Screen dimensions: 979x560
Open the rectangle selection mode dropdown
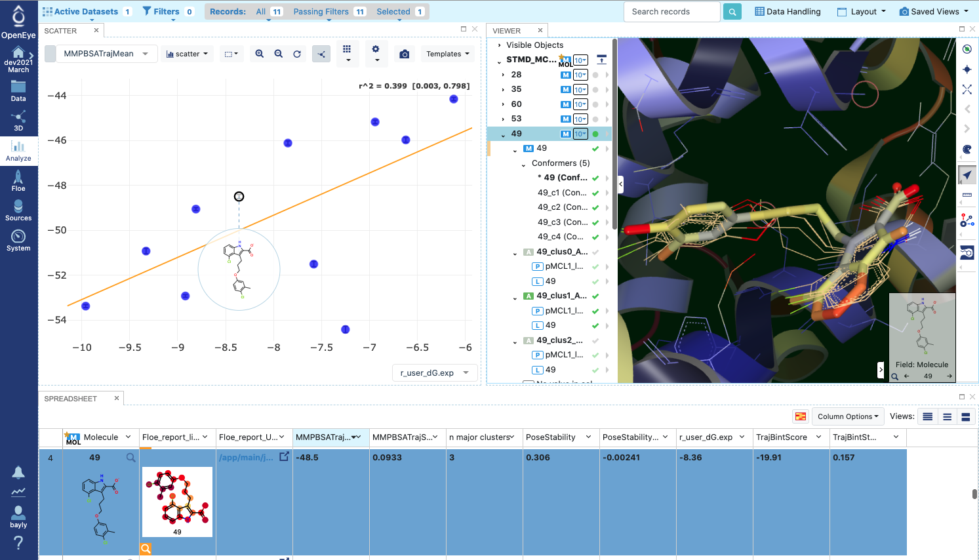click(x=231, y=54)
